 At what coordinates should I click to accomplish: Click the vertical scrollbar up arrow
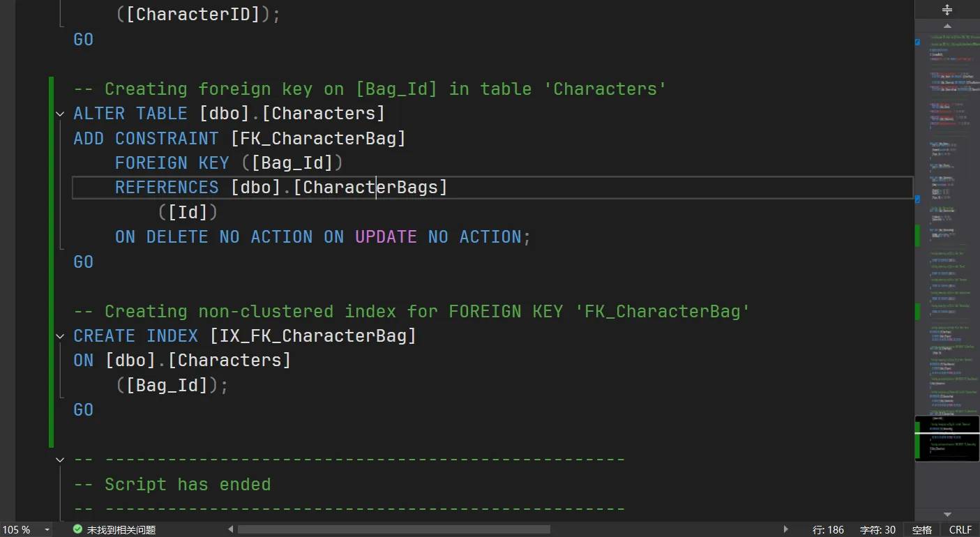pos(947,26)
